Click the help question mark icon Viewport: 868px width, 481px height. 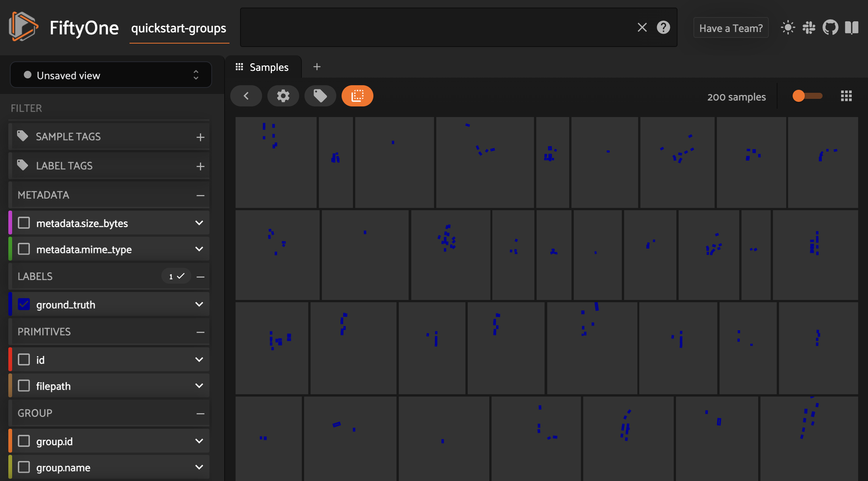(663, 27)
